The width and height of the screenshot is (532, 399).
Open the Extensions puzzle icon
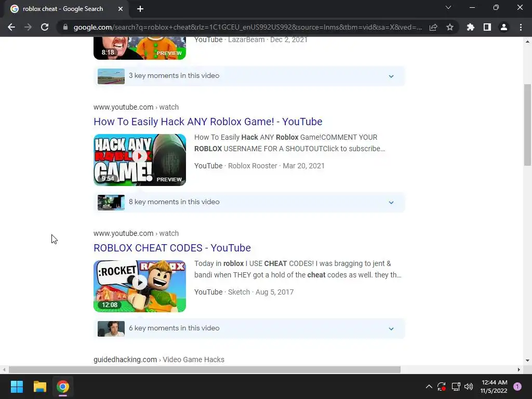coord(471,27)
